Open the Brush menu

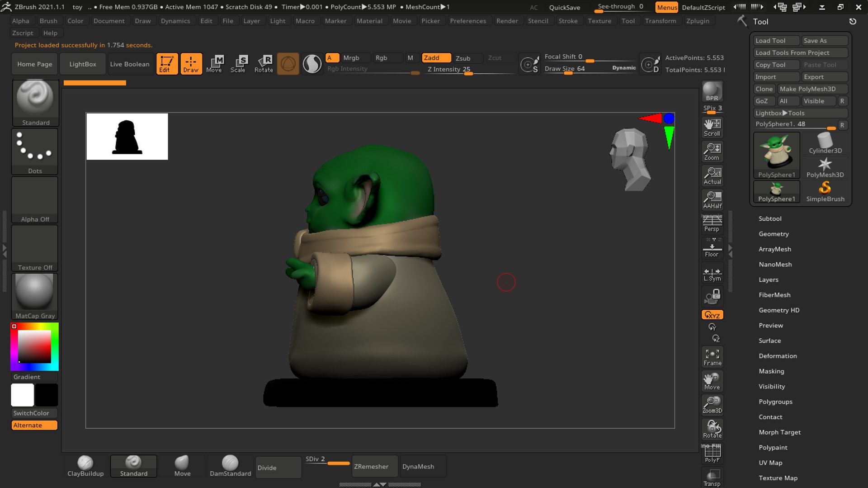coord(48,21)
